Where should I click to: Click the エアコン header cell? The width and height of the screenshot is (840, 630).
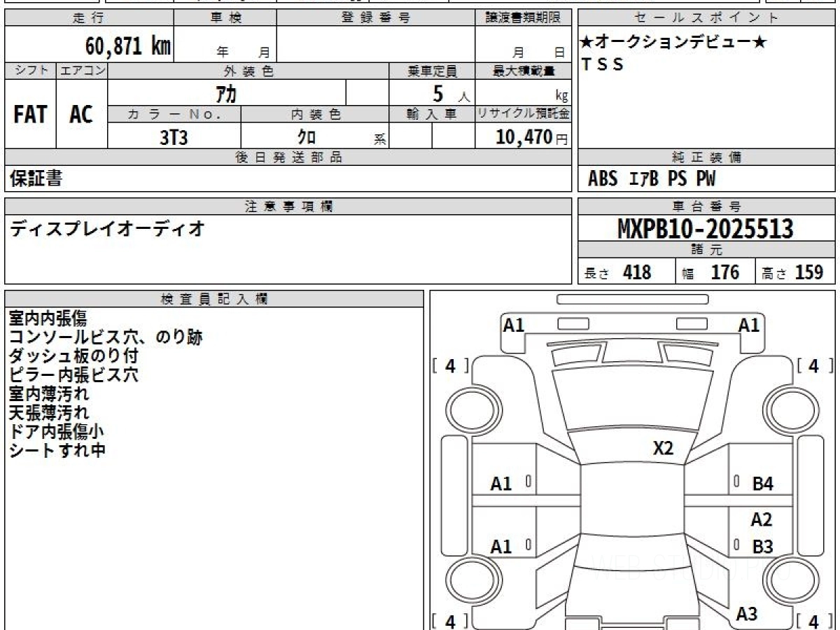[x=82, y=71]
